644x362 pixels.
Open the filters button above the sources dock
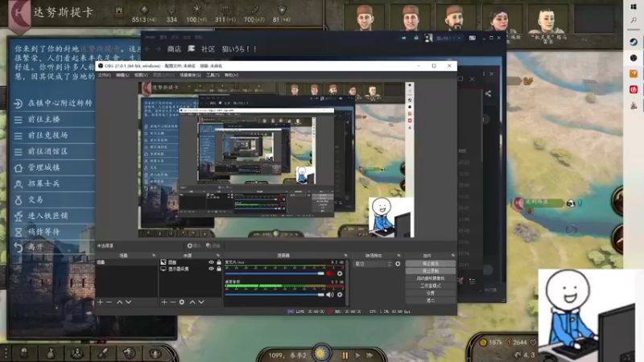point(213,246)
